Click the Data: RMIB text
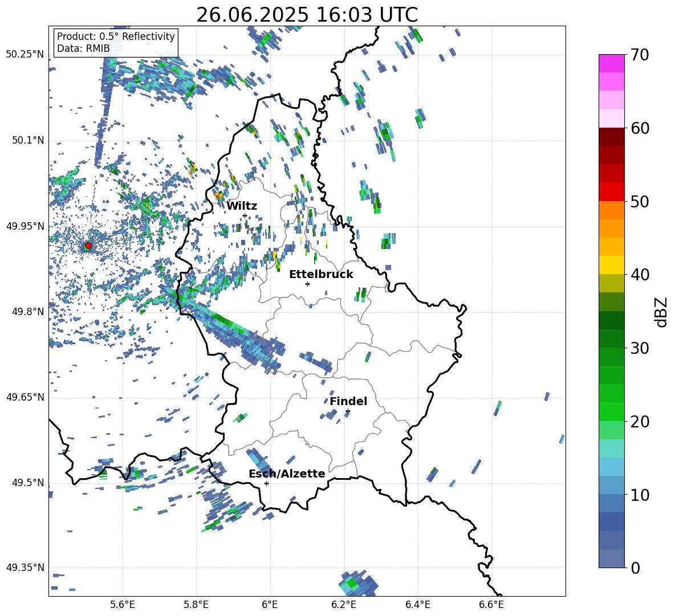Screen dimensions: 675x616 (83, 48)
